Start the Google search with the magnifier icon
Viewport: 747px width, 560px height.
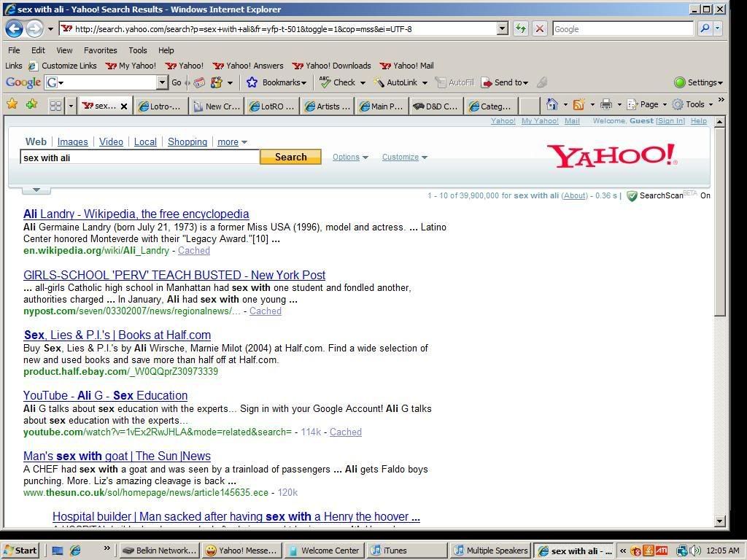click(x=705, y=28)
